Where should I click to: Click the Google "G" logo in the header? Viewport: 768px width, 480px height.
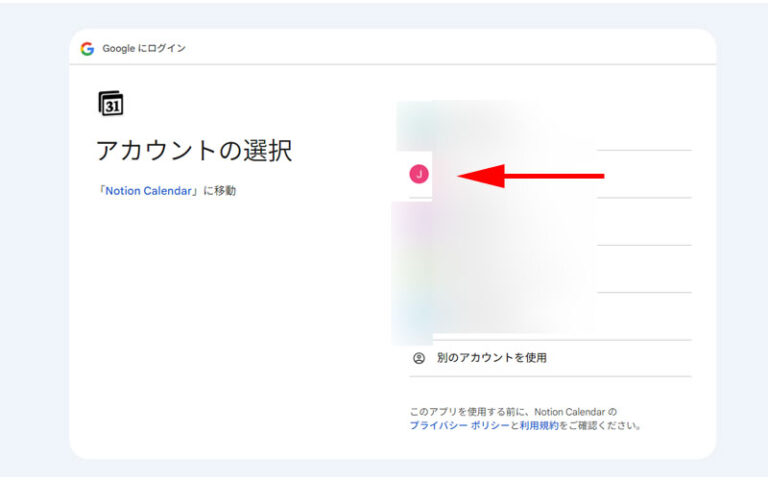pyautogui.click(x=87, y=48)
